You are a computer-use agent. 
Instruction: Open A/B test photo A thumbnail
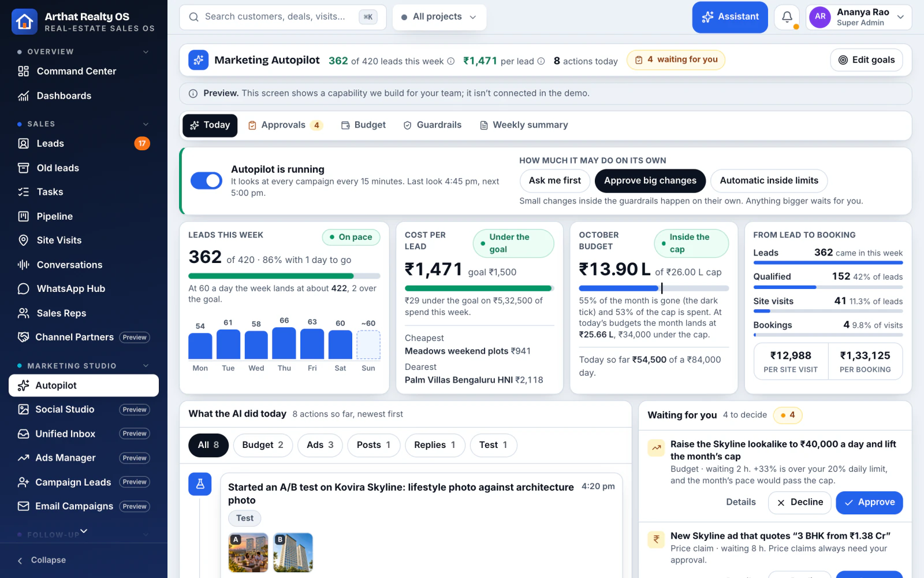(x=248, y=553)
